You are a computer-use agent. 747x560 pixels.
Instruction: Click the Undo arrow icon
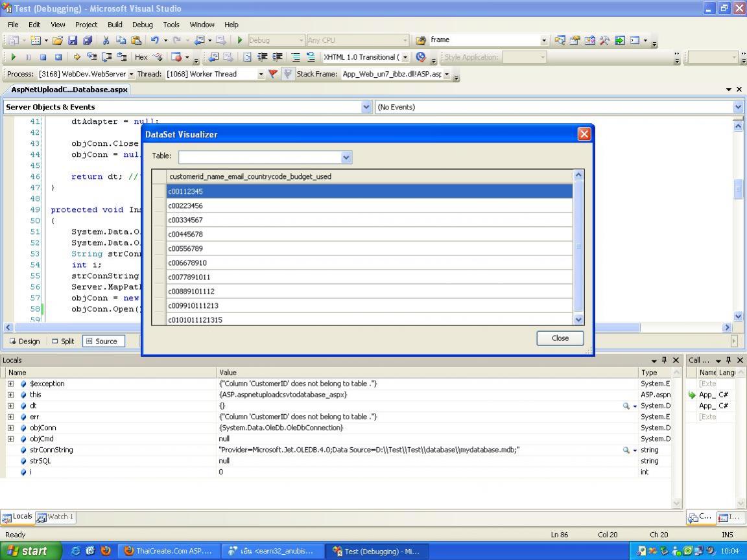pyautogui.click(x=154, y=40)
